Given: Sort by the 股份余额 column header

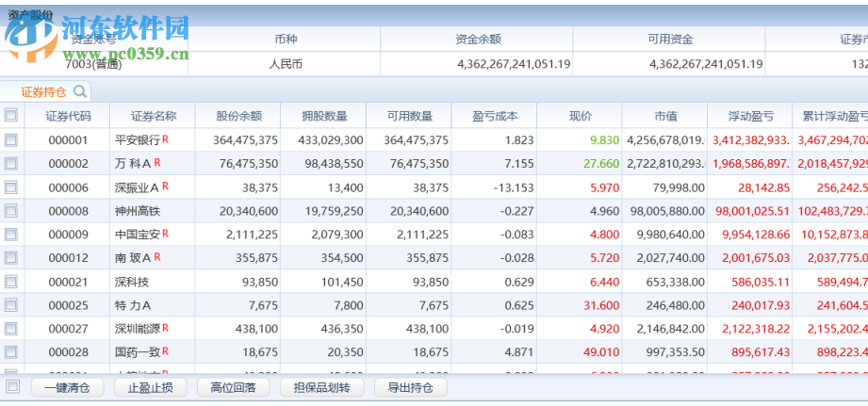Looking at the screenshot, I should pos(238,116).
